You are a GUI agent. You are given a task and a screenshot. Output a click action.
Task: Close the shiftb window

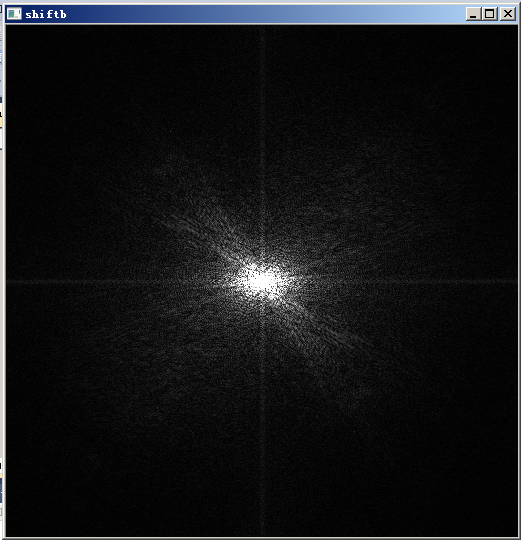[508, 14]
